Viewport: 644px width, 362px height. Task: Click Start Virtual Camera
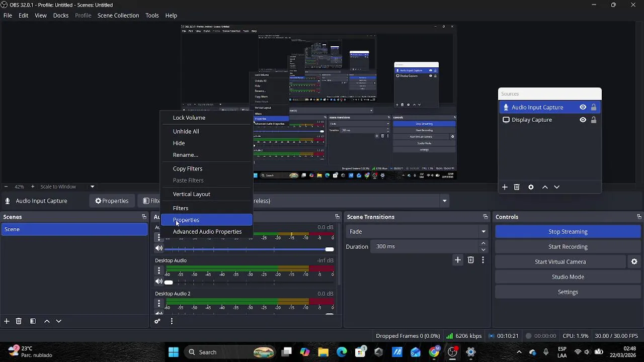pyautogui.click(x=560, y=262)
